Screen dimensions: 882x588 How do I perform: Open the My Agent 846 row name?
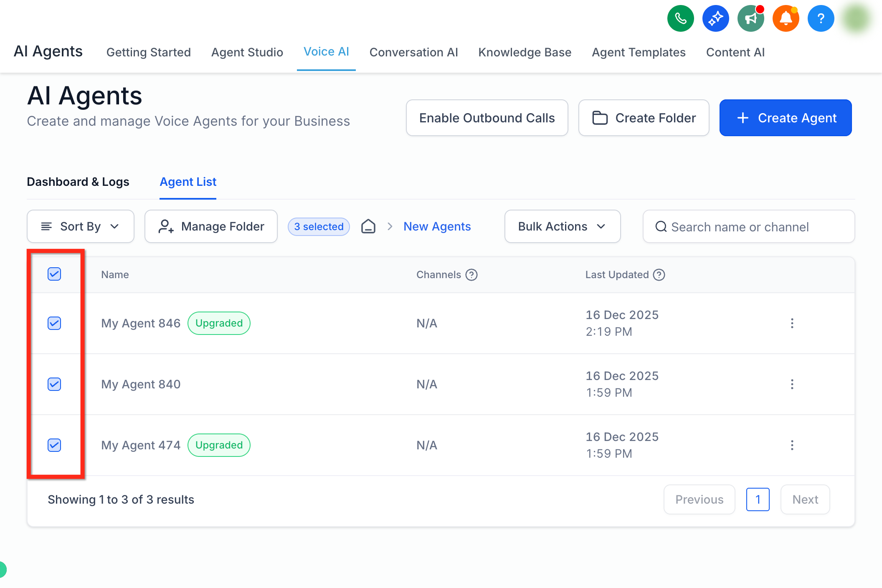pyautogui.click(x=141, y=323)
